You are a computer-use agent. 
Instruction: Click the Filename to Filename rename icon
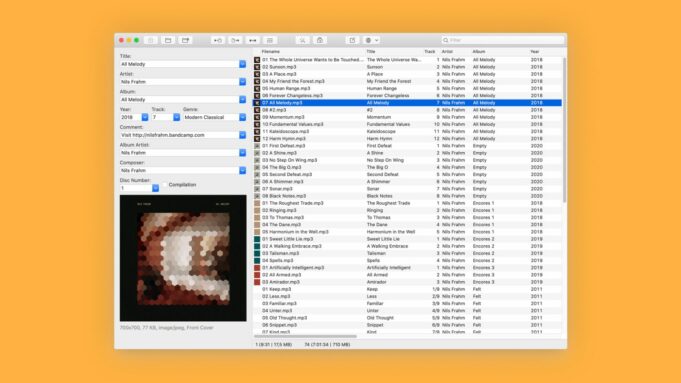point(252,40)
